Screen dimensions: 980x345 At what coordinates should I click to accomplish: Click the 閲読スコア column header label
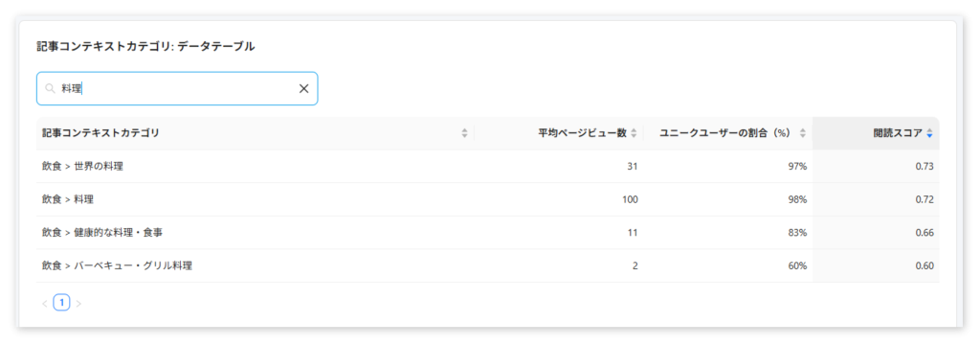(x=898, y=133)
